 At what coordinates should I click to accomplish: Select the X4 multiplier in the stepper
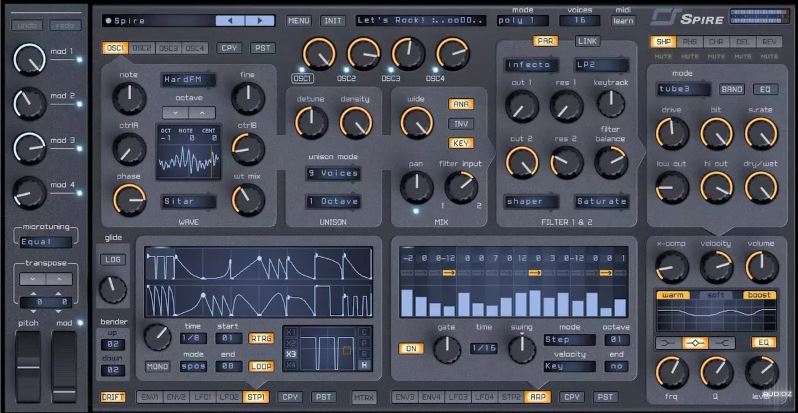click(x=291, y=365)
